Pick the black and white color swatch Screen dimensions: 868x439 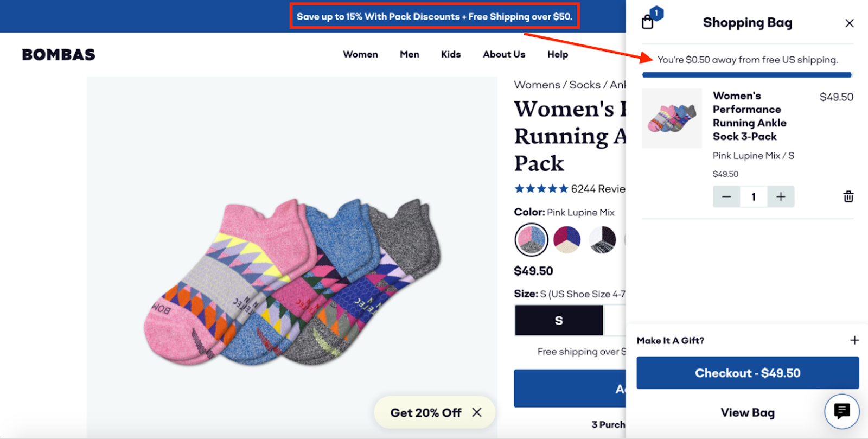[x=602, y=239]
